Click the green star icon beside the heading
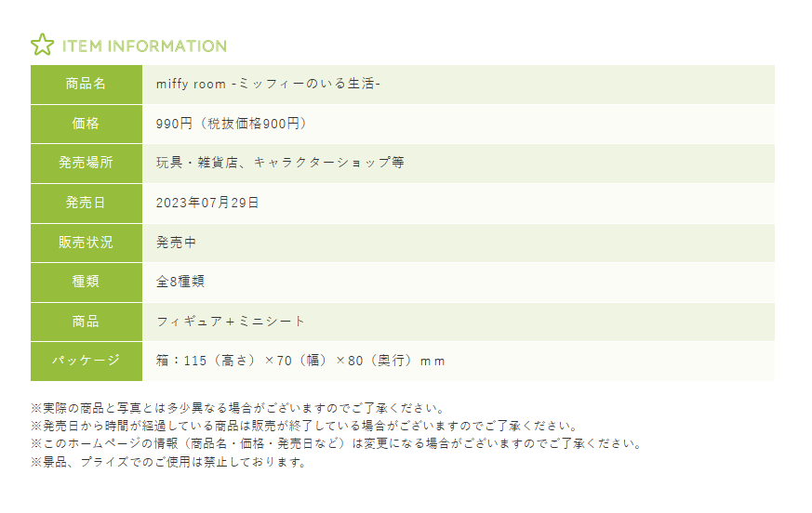Image resolution: width=812 pixels, height=513 pixels. coord(42,46)
